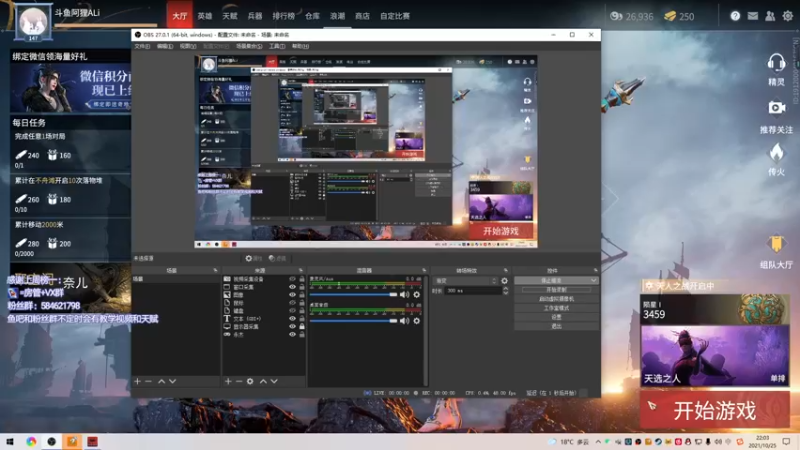Viewport: 800px width, 450px height.
Task: Open the game mail envelope icon
Action: point(753,16)
